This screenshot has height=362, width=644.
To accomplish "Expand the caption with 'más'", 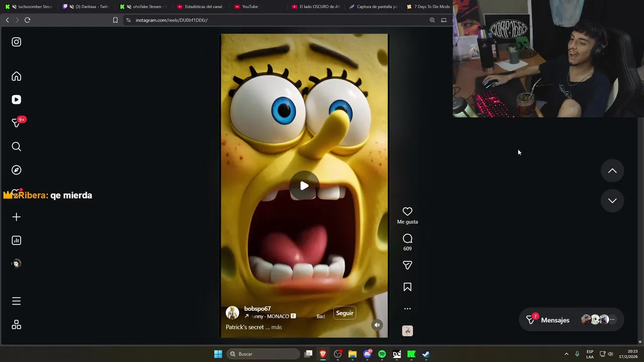I will 276,327.
